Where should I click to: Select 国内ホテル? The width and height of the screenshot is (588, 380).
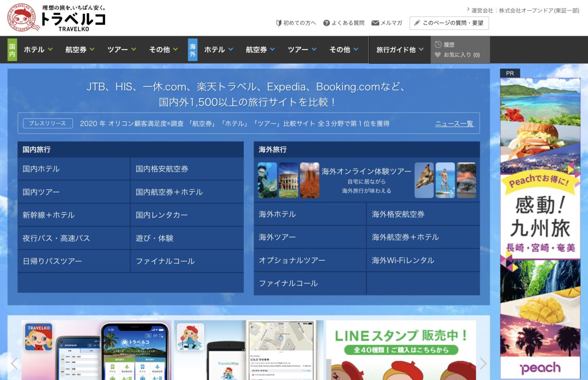click(73, 169)
